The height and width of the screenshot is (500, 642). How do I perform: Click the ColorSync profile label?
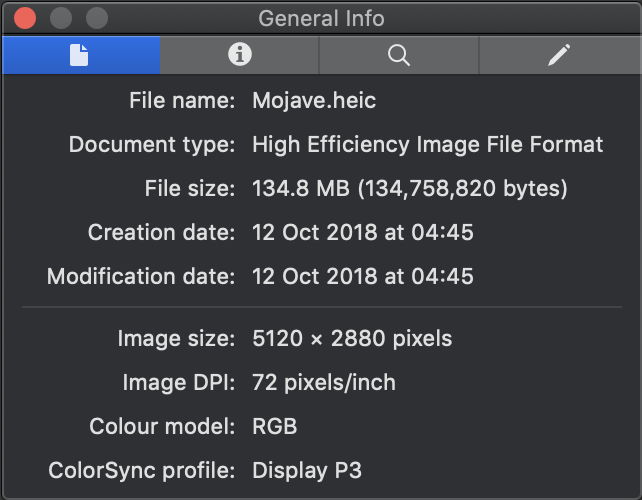tap(142, 471)
